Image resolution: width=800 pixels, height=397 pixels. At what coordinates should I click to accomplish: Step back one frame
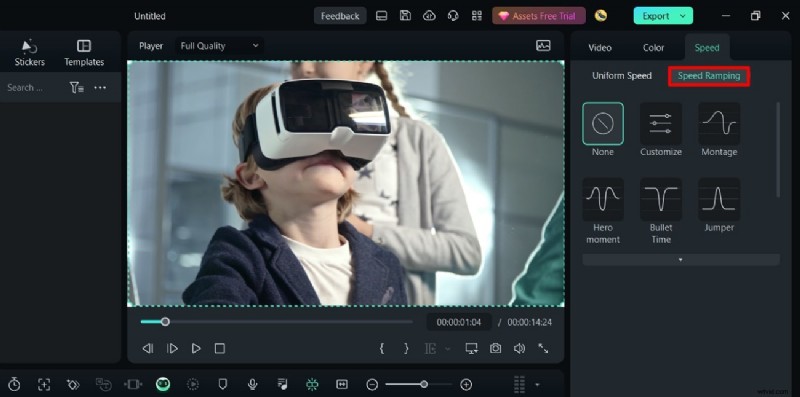point(147,349)
